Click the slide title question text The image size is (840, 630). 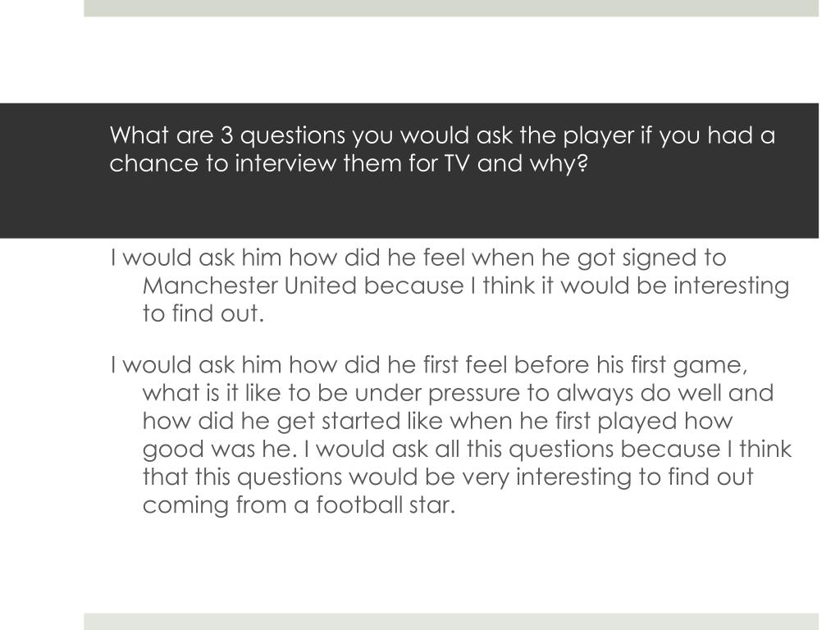click(443, 148)
